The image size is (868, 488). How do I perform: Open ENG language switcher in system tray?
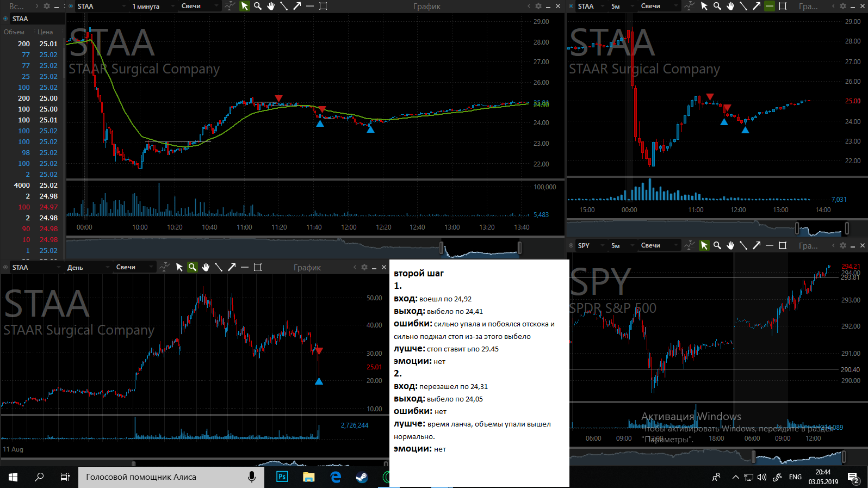795,477
